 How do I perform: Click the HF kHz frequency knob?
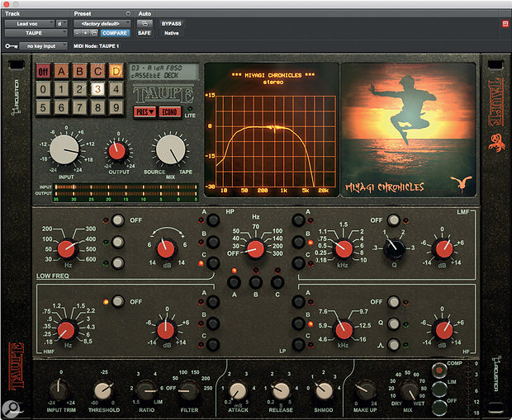(344, 330)
